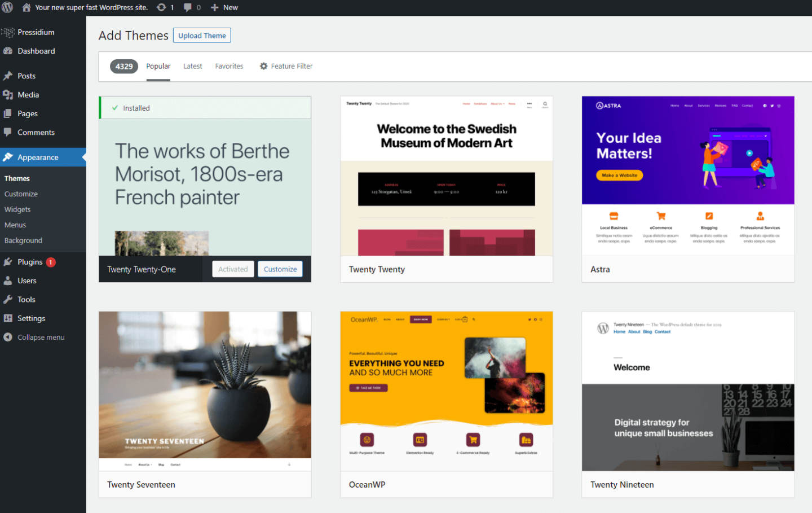Switch to the Latest tab
The image size is (812, 513).
click(193, 67)
